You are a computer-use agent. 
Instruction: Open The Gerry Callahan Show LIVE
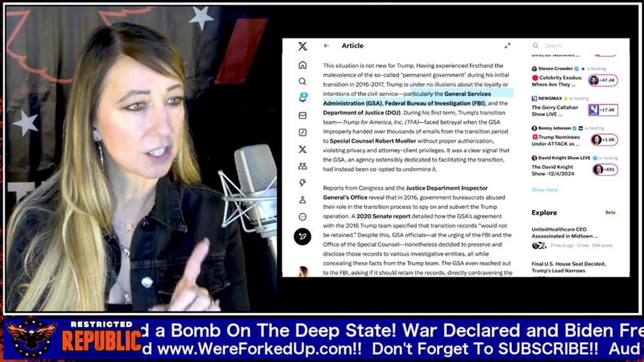[555, 111]
